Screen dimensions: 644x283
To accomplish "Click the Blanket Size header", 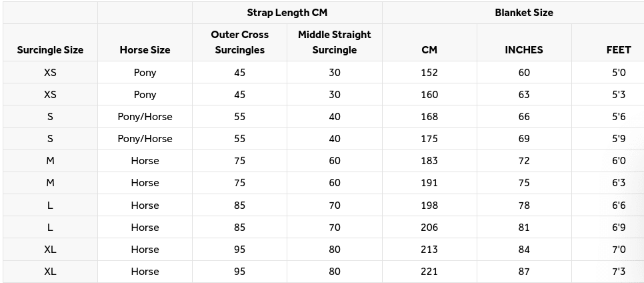I will [524, 13].
